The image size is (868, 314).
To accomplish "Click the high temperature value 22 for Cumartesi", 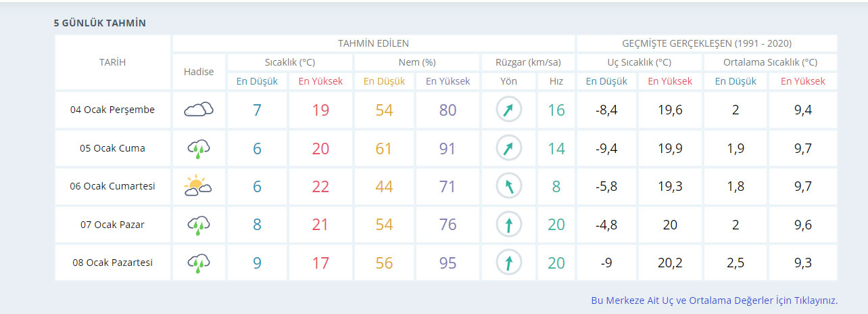I will 320,186.
